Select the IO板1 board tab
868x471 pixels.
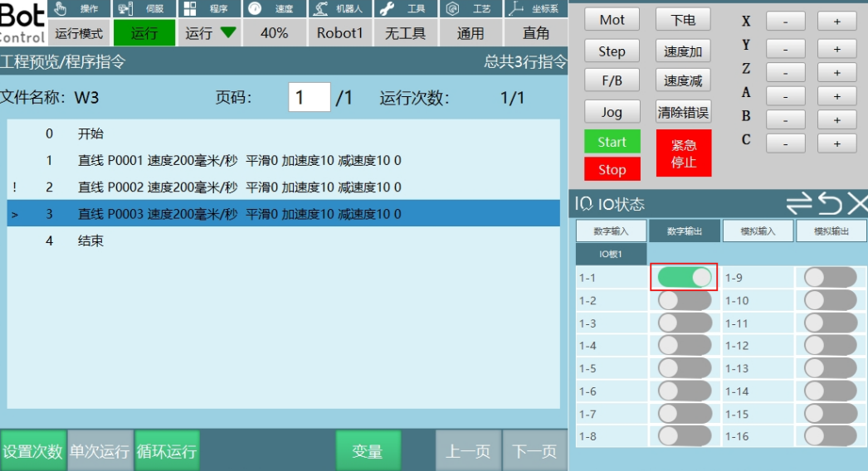(611, 254)
